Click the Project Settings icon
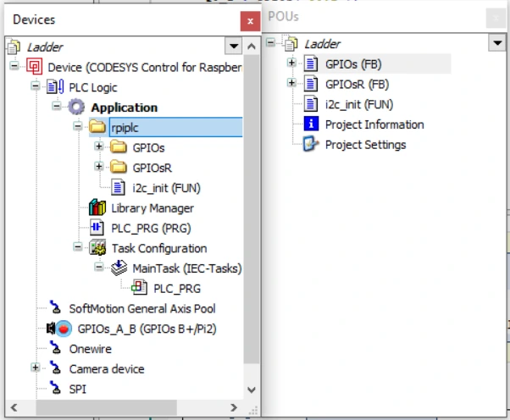The image size is (510, 420). [310, 144]
